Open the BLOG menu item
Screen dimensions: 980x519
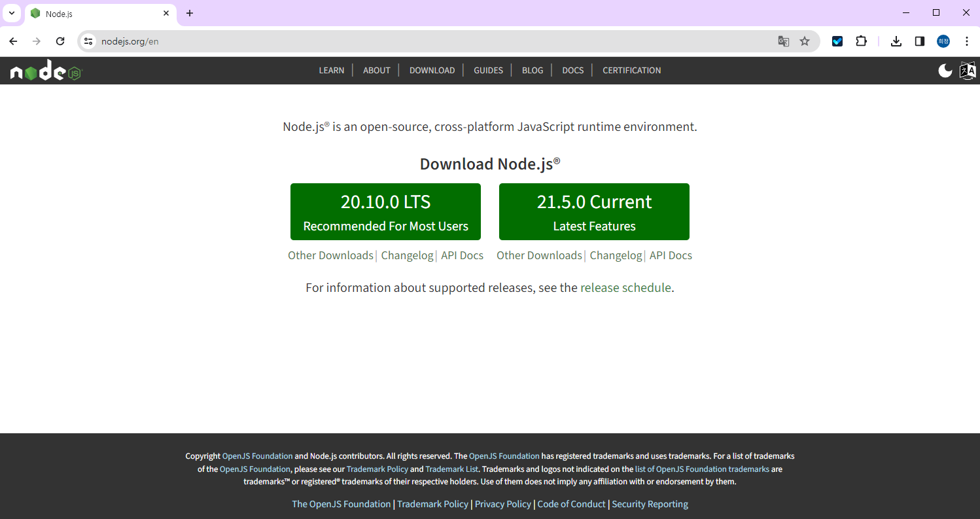click(x=533, y=70)
